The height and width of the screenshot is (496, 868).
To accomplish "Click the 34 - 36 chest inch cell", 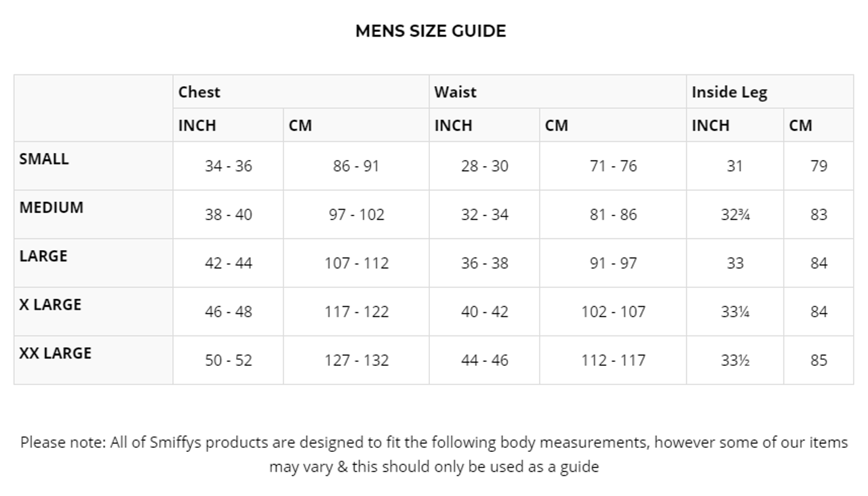I will (x=229, y=166).
